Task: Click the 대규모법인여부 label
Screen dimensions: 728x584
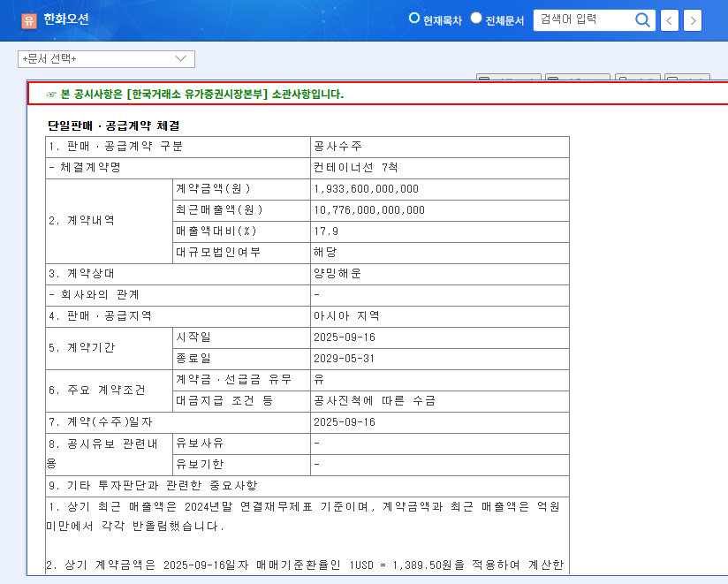Action: [x=218, y=253]
